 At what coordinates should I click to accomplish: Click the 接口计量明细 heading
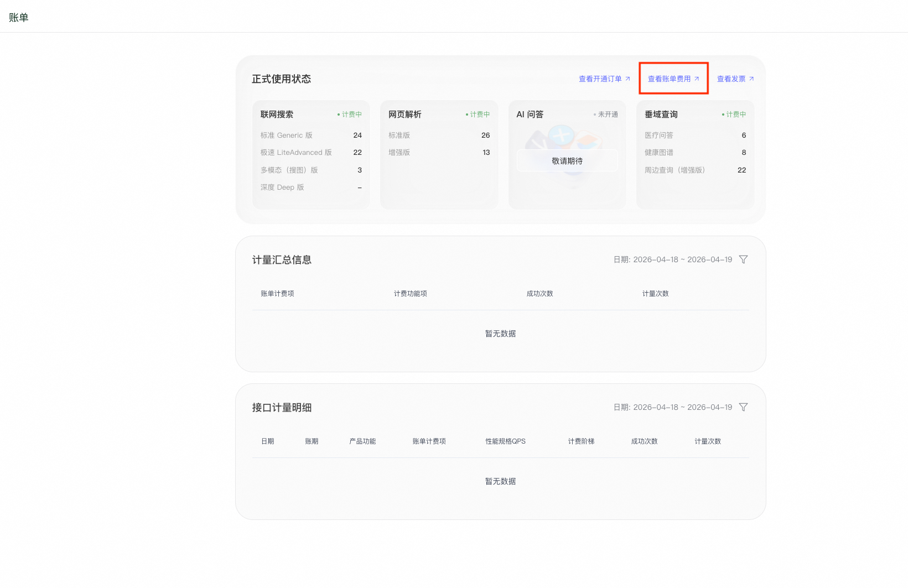pyautogui.click(x=282, y=408)
